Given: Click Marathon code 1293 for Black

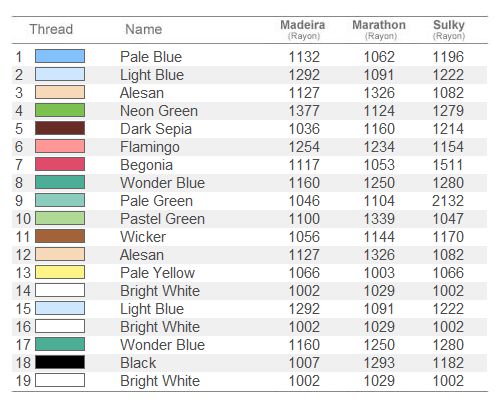Looking at the screenshot, I should 379,363.
